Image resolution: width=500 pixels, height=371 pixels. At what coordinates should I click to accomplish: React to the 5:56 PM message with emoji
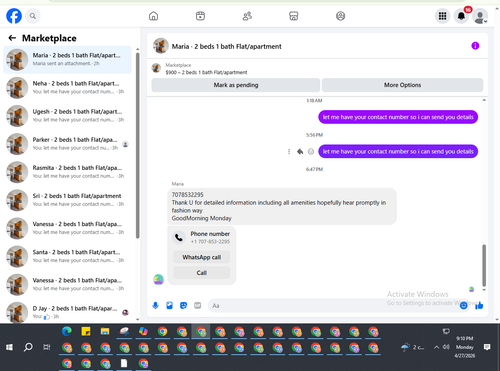tap(311, 152)
